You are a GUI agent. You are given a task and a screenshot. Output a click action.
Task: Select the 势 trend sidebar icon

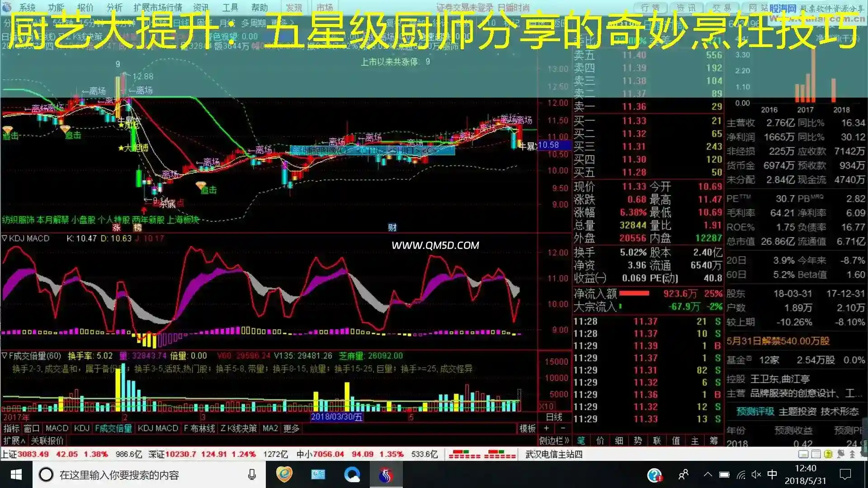pyautogui.click(x=638, y=441)
